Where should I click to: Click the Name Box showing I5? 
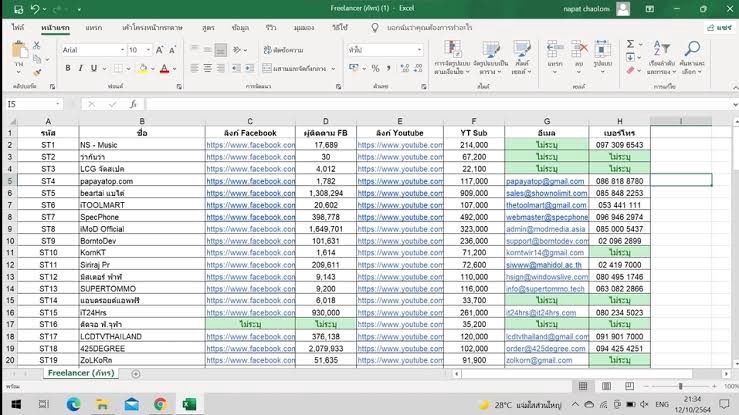click(x=33, y=104)
